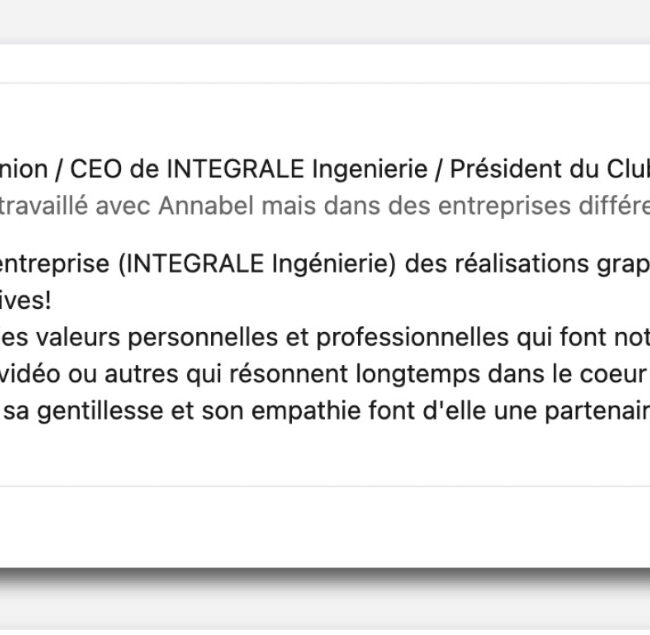Click "sa gentillesse" in the last body line
This screenshot has width=650, height=635.
click(x=83, y=412)
